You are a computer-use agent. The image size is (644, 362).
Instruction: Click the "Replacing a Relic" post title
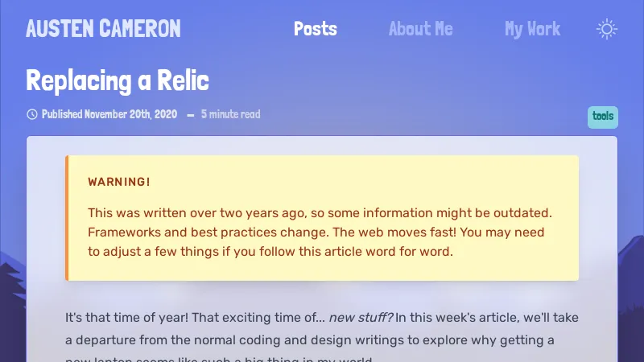(118, 80)
